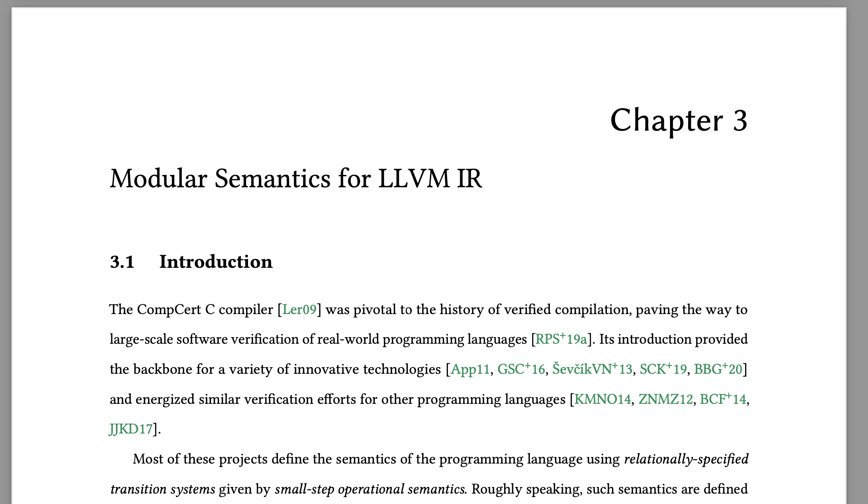Click the KMNO14 citation
Image resolution: width=868 pixels, height=504 pixels.
[602, 400]
